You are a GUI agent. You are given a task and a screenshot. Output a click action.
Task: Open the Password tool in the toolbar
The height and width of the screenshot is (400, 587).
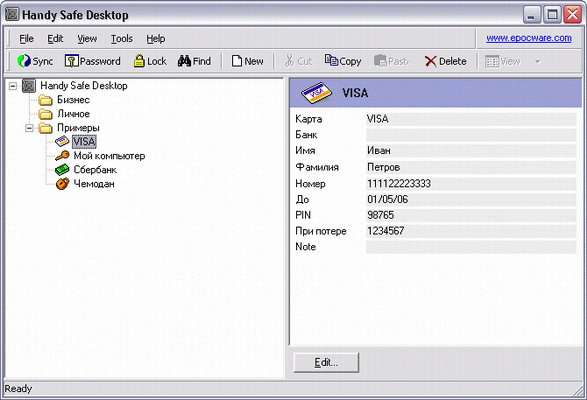coord(71,61)
